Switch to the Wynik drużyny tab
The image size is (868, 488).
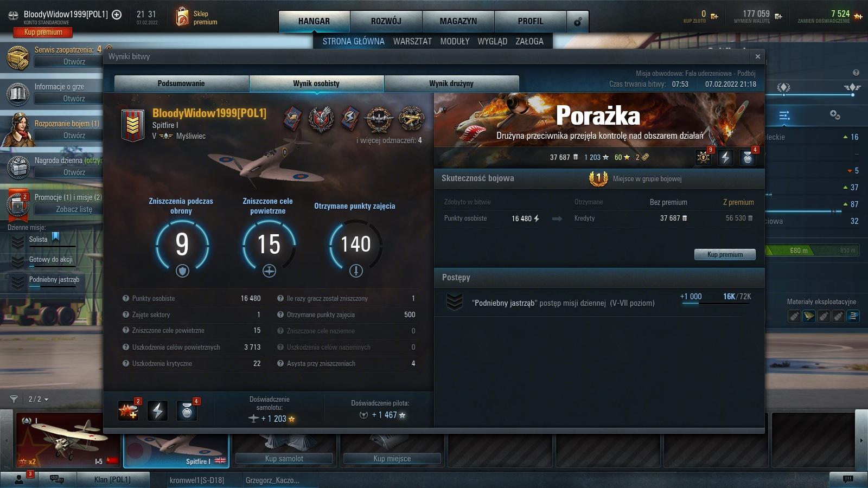(x=451, y=84)
